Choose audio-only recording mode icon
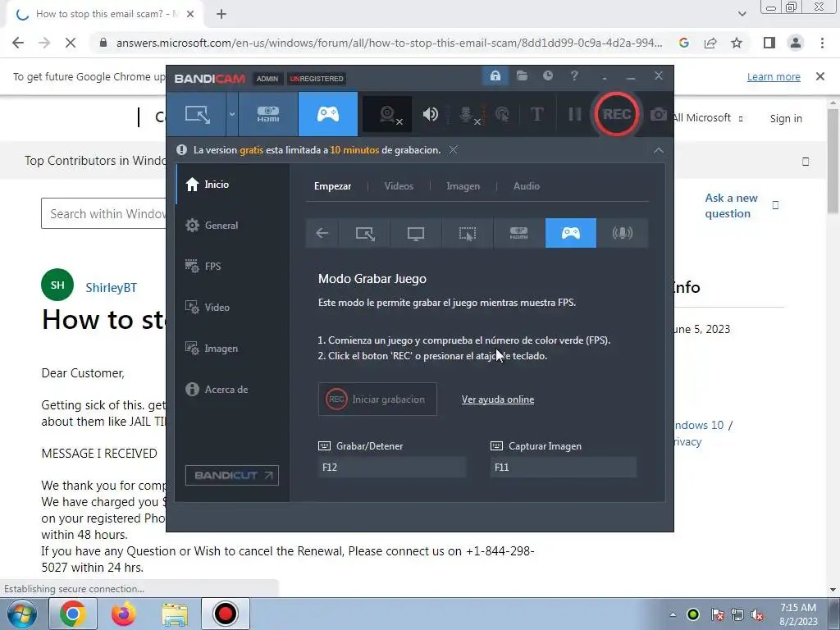Screen dimensions: 840x630 (x=623, y=233)
